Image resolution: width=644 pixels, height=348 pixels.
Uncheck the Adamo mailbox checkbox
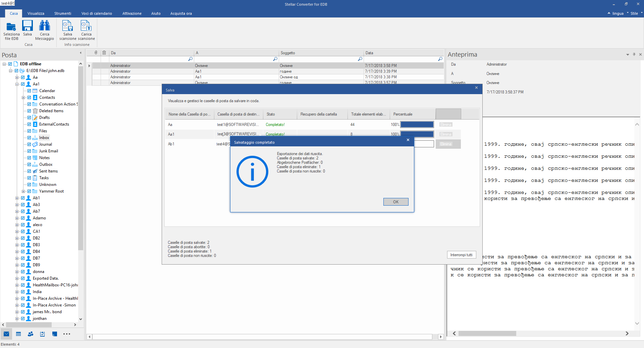tap(23, 218)
